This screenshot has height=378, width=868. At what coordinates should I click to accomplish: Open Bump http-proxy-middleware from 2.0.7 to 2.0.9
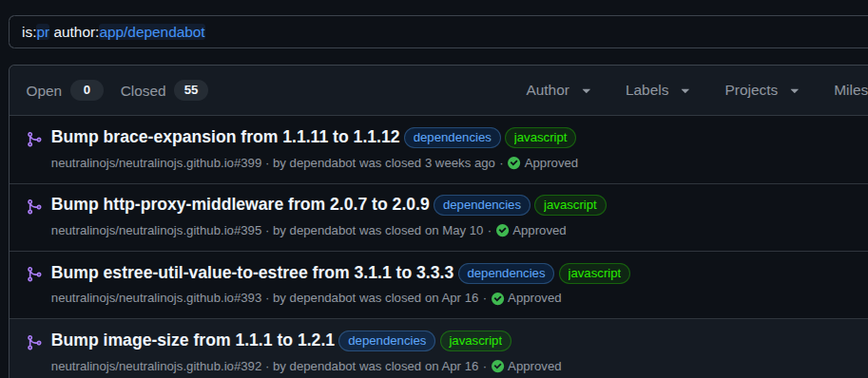tap(241, 204)
